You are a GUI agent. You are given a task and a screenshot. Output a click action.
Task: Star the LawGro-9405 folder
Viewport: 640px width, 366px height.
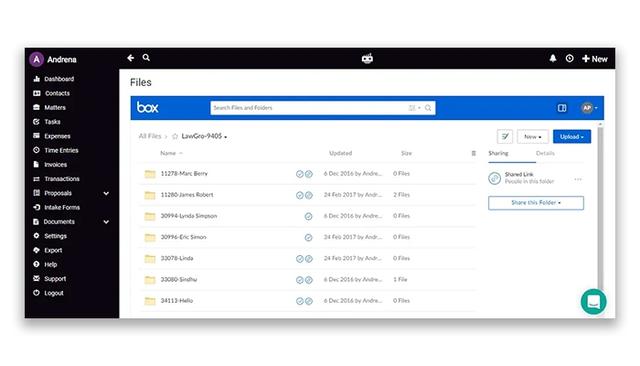(175, 136)
